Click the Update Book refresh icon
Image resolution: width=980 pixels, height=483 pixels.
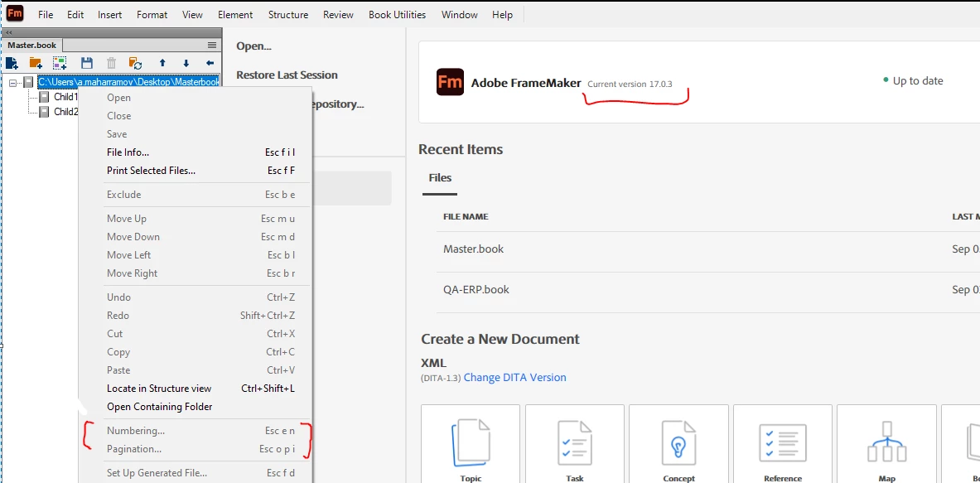[135, 63]
